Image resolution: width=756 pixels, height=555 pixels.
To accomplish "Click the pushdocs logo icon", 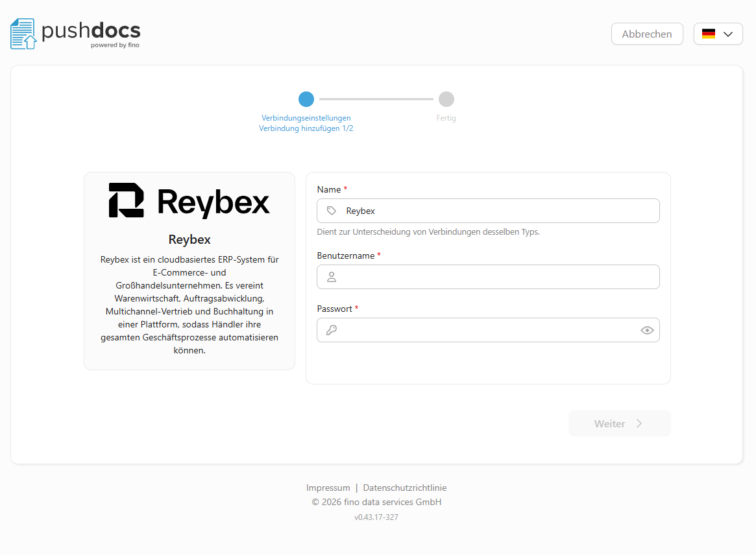I will 23,34.
